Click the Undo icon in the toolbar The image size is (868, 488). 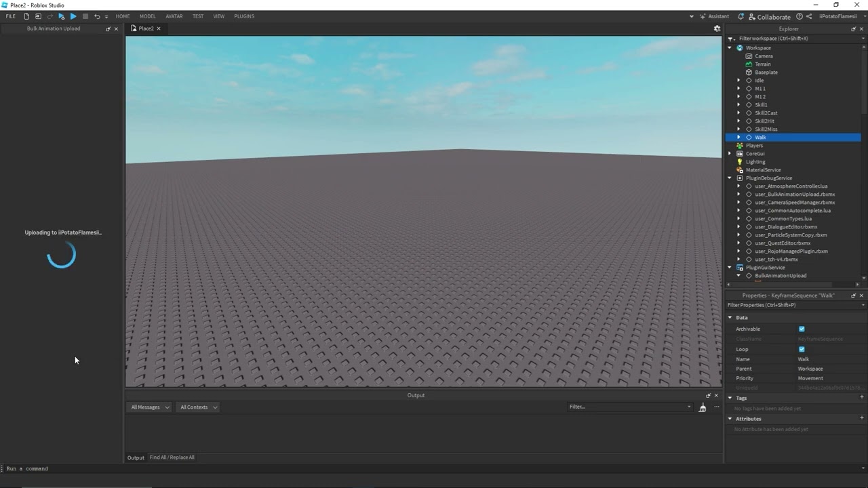[x=98, y=16]
